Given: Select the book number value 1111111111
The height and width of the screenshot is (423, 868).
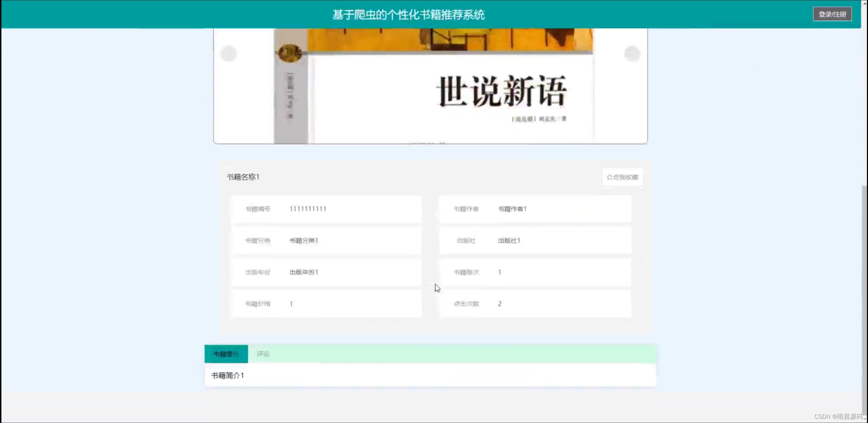Looking at the screenshot, I should (308, 209).
